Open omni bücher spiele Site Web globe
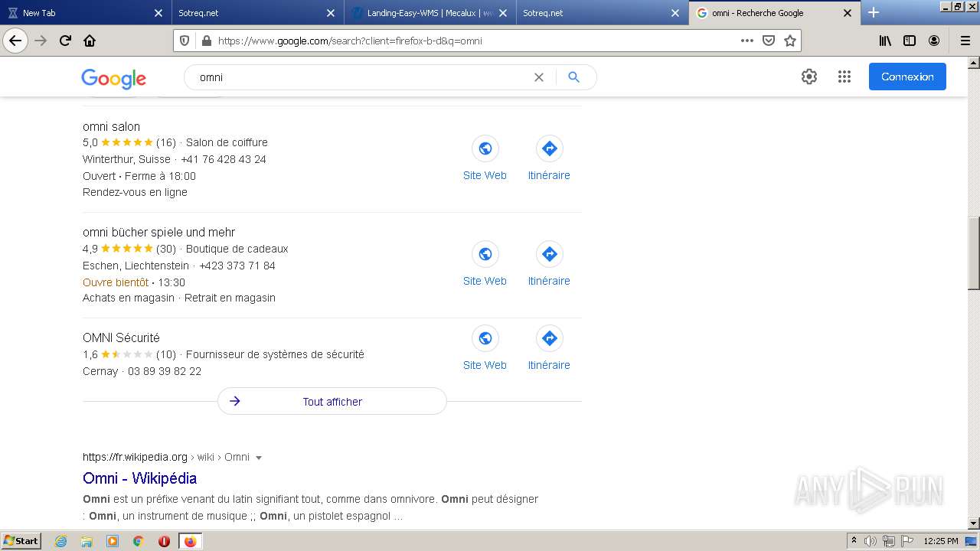Viewport: 980px width, 551px height. [x=485, y=254]
